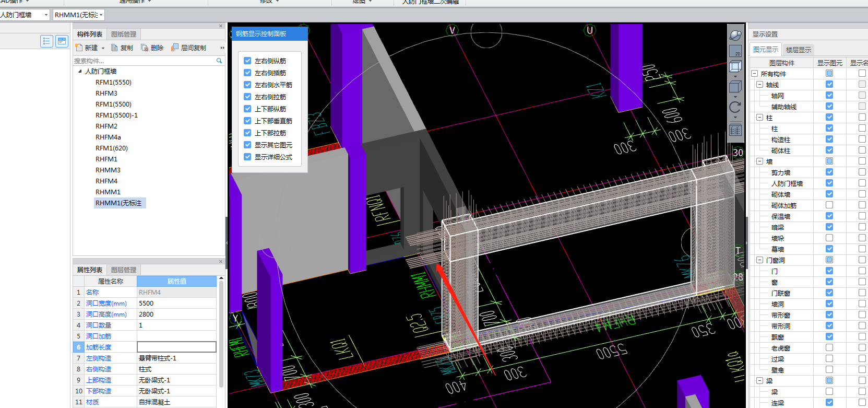Open the 人防门框墙 component type dropdown
This screenshot has width=868, height=408.
pos(46,15)
